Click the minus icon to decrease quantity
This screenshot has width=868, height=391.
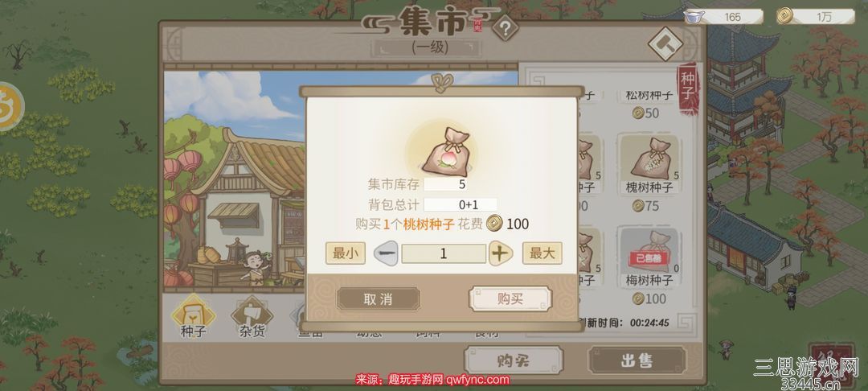[386, 253]
